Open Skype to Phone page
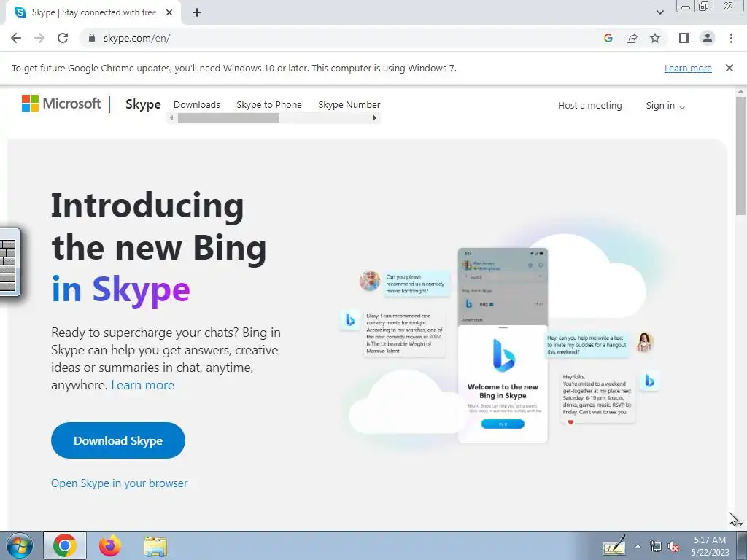 pyautogui.click(x=269, y=104)
